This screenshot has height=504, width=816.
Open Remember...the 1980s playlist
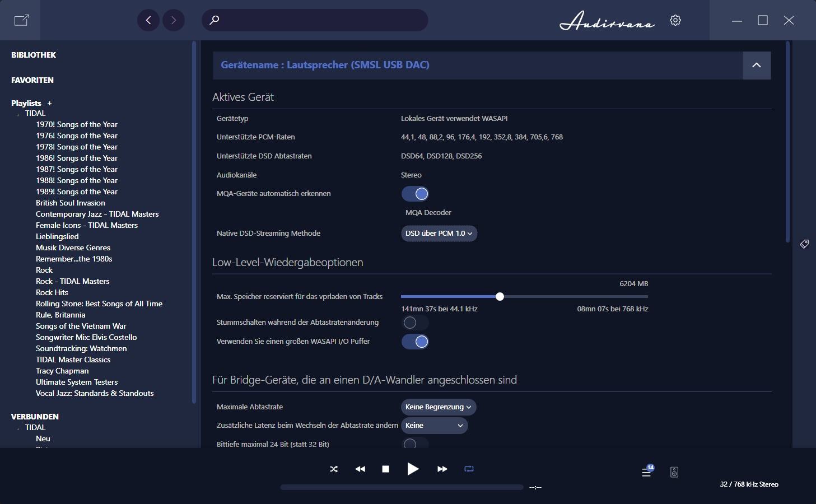click(74, 259)
